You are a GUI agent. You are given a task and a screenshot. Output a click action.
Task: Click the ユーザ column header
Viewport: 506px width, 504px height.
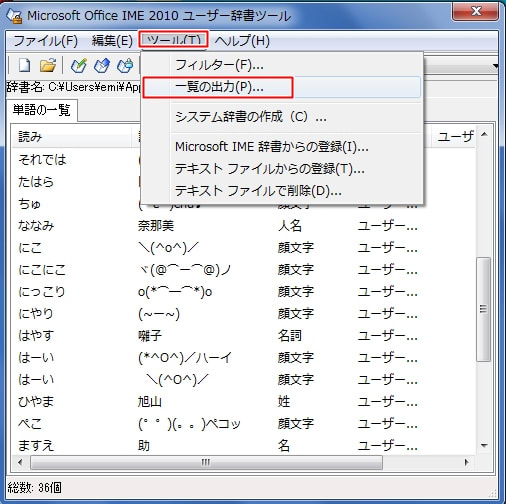coord(455,137)
